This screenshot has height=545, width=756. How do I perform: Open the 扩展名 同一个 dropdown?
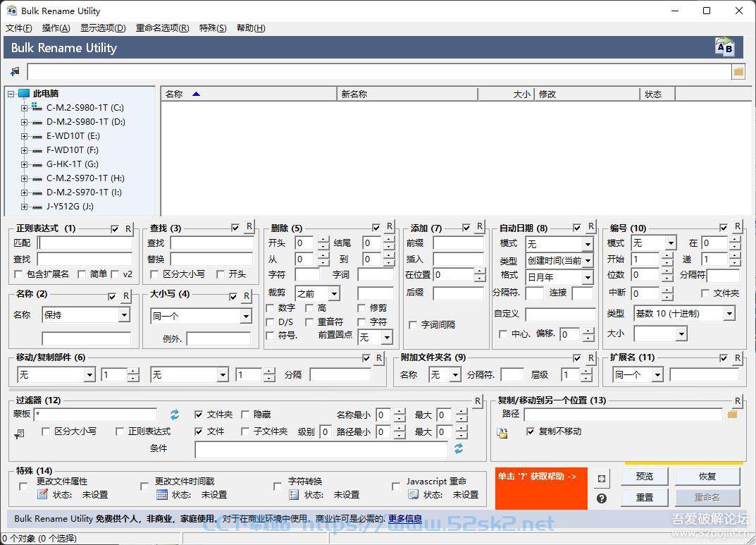(x=657, y=374)
